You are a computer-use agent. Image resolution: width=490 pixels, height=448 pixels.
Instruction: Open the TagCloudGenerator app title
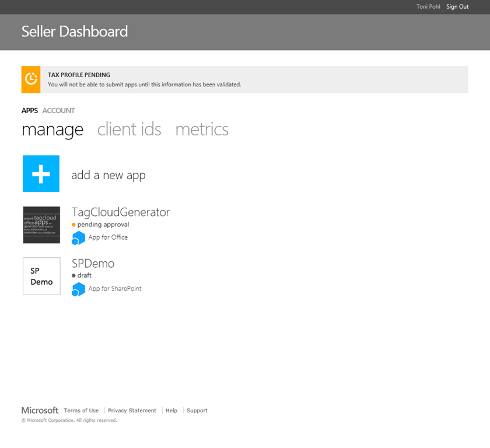tap(121, 212)
